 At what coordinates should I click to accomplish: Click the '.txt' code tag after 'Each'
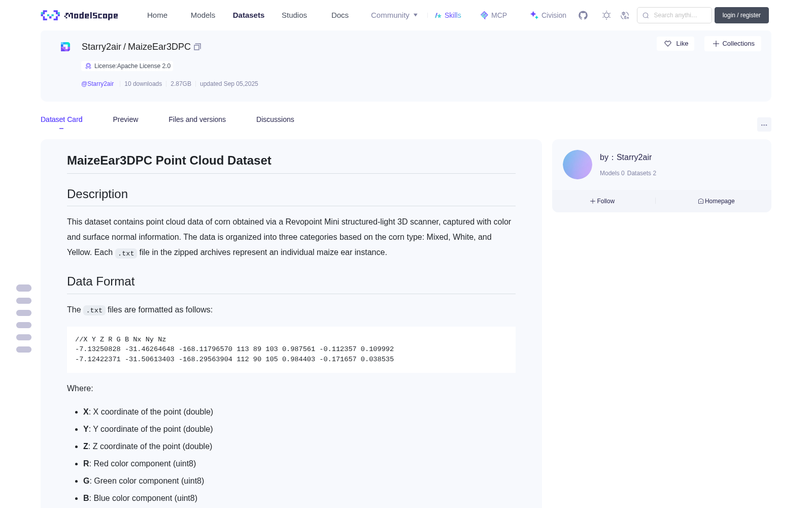click(126, 253)
